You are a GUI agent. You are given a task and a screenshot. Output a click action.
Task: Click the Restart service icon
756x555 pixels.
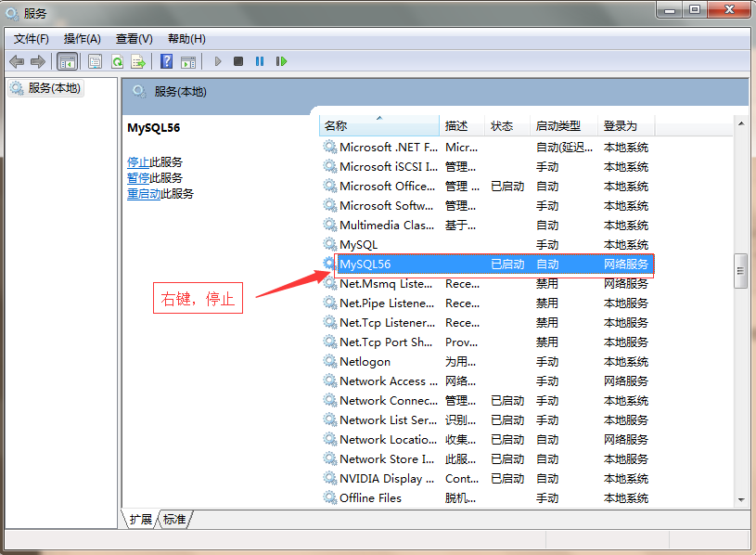281,61
